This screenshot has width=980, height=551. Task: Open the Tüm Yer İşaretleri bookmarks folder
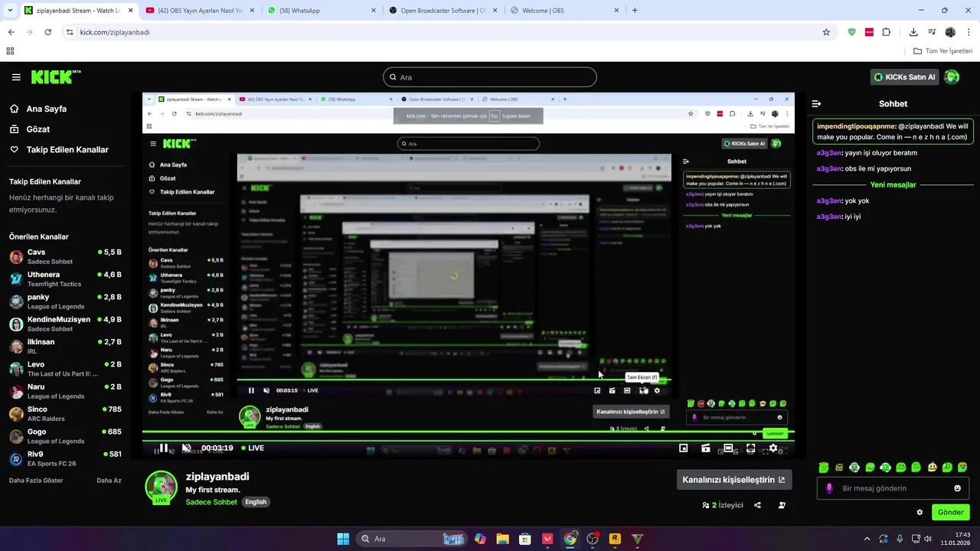[943, 51]
